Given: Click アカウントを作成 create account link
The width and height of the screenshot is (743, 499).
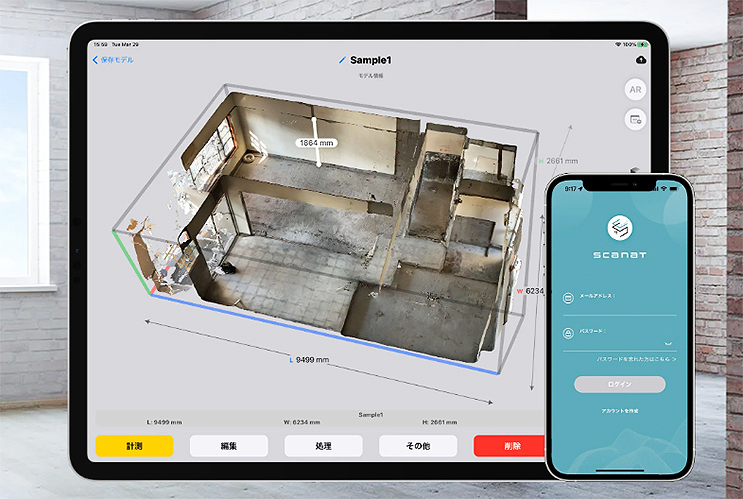Looking at the screenshot, I should 619,411.
